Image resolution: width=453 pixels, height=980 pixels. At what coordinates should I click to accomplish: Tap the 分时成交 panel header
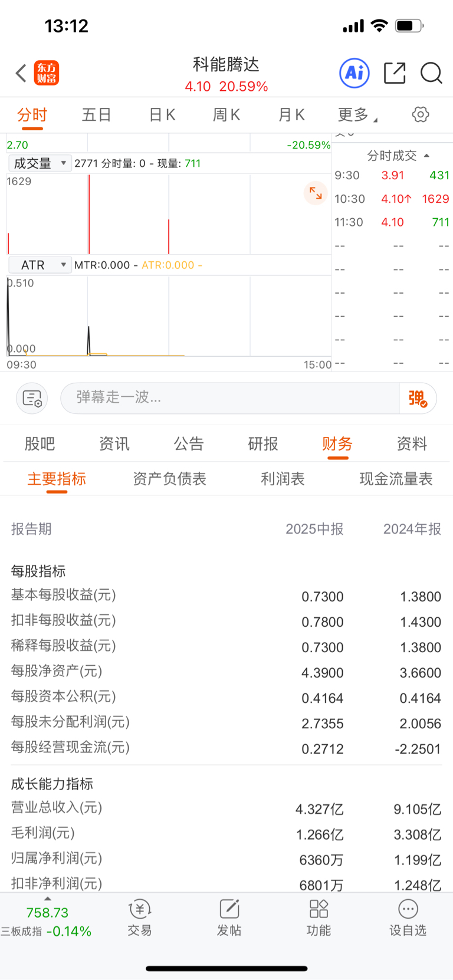tap(392, 156)
